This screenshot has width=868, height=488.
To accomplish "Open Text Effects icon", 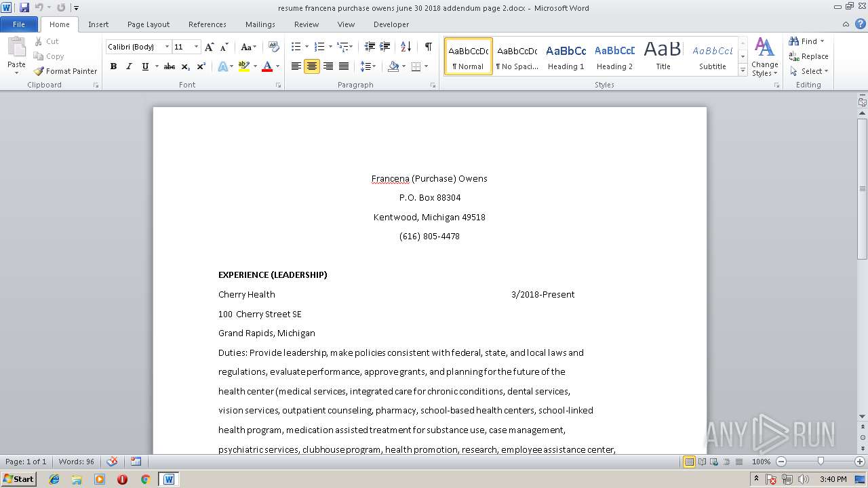I will [x=222, y=66].
